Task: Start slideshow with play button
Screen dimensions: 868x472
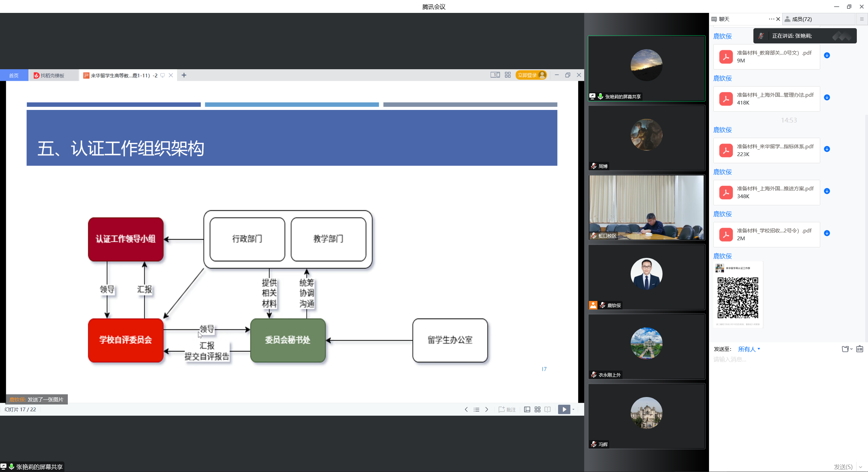Action: 564,410
